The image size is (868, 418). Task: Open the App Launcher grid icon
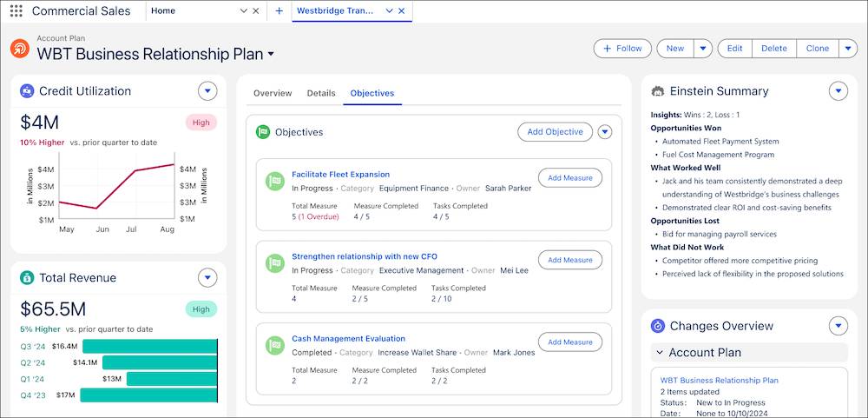pyautogui.click(x=16, y=10)
